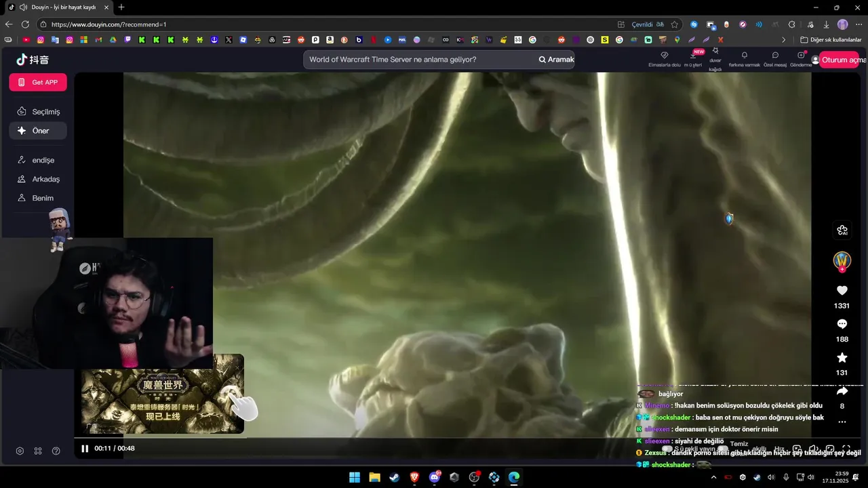
Task: Toggle the web fullscreen player icon
Action: [830, 449]
